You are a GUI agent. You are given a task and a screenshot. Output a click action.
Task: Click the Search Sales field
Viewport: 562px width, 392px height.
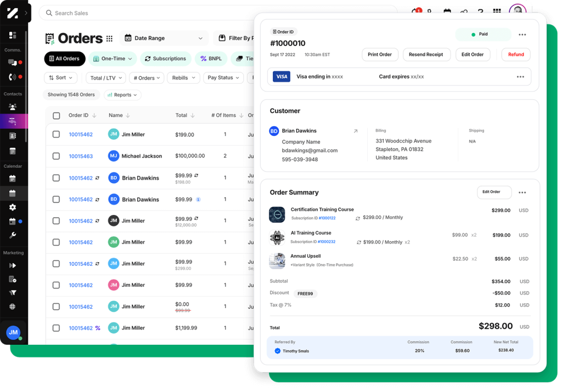[218, 13]
